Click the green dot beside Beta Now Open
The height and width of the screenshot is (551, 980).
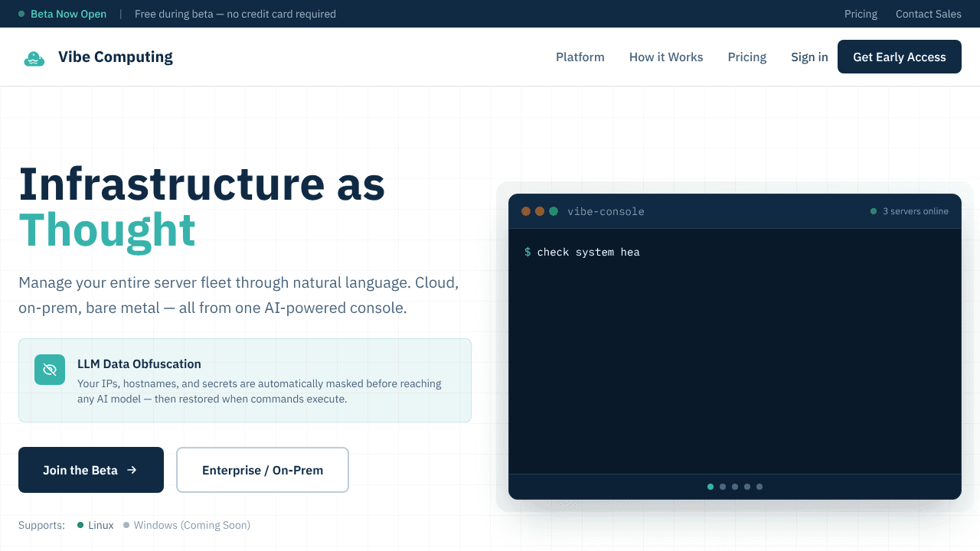[x=21, y=14]
